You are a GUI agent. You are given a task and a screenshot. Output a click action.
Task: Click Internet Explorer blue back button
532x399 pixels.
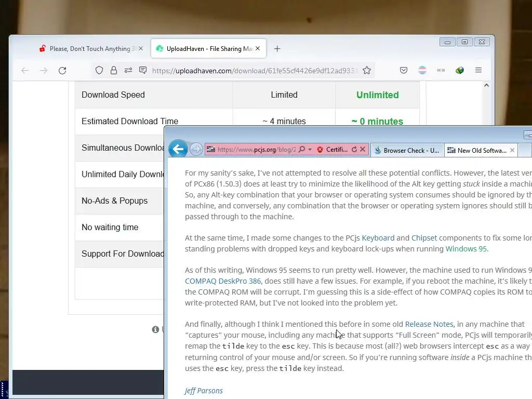(x=178, y=149)
